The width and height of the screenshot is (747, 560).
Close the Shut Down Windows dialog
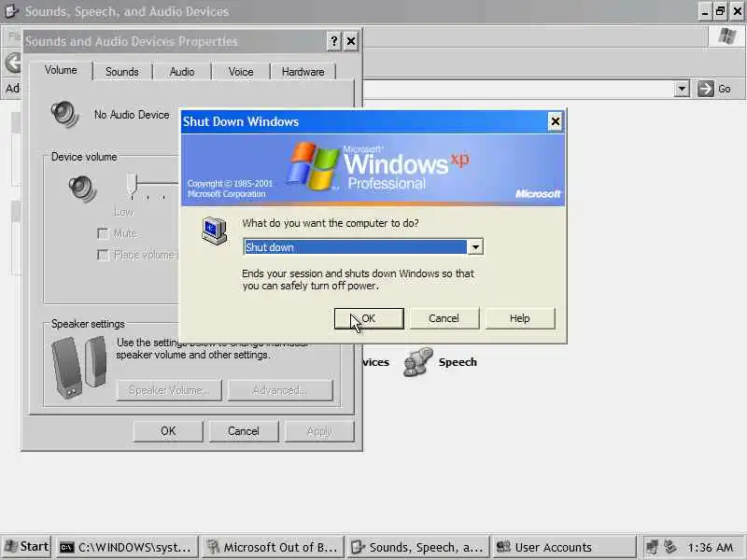point(555,122)
